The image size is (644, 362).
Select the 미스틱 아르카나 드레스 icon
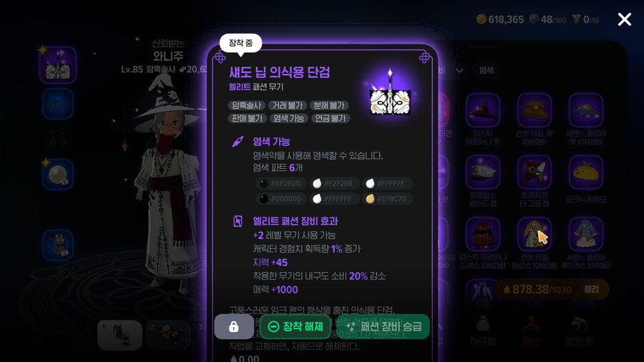click(482, 234)
